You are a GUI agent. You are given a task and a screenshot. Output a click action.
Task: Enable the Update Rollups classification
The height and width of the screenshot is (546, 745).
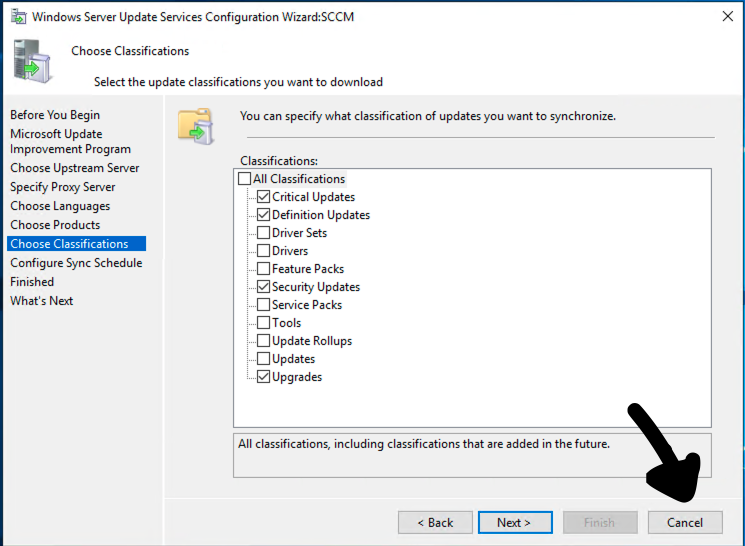264,341
